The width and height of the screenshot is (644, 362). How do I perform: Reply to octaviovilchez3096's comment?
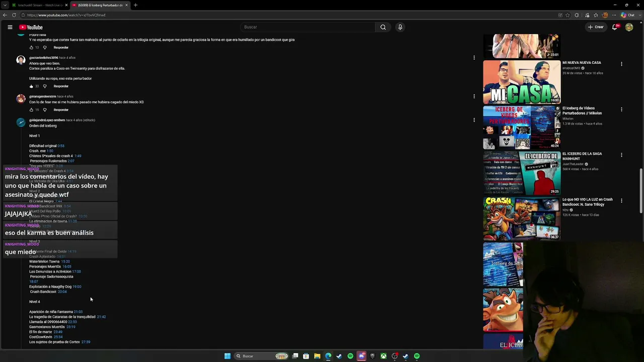click(x=61, y=86)
